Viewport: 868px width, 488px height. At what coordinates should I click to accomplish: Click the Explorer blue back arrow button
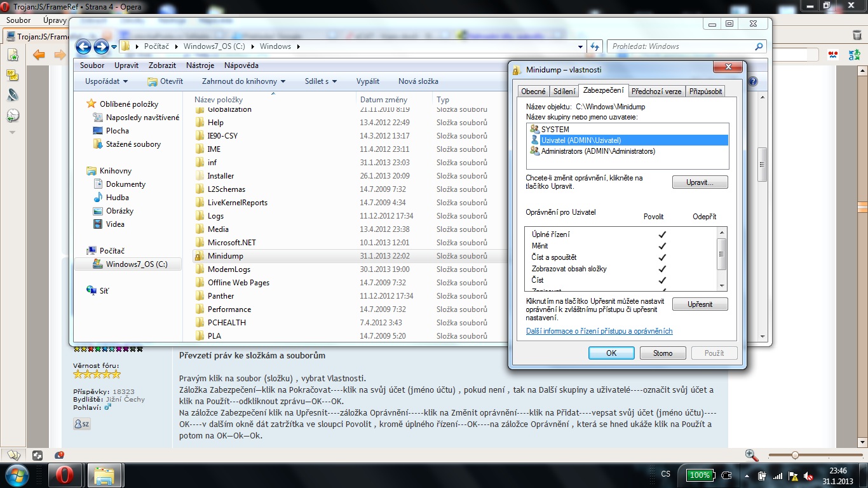(83, 46)
